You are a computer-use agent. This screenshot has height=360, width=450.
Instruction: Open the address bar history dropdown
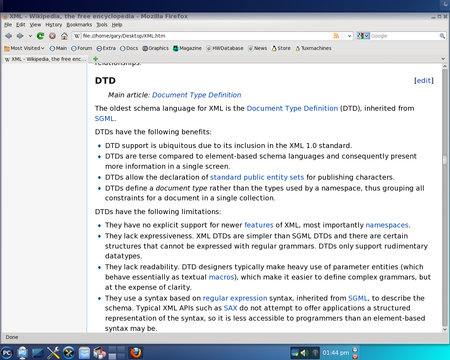click(x=349, y=36)
